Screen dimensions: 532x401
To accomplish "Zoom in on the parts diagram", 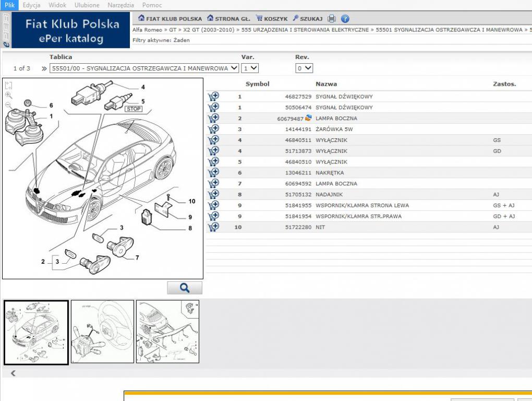I will click(9, 96).
